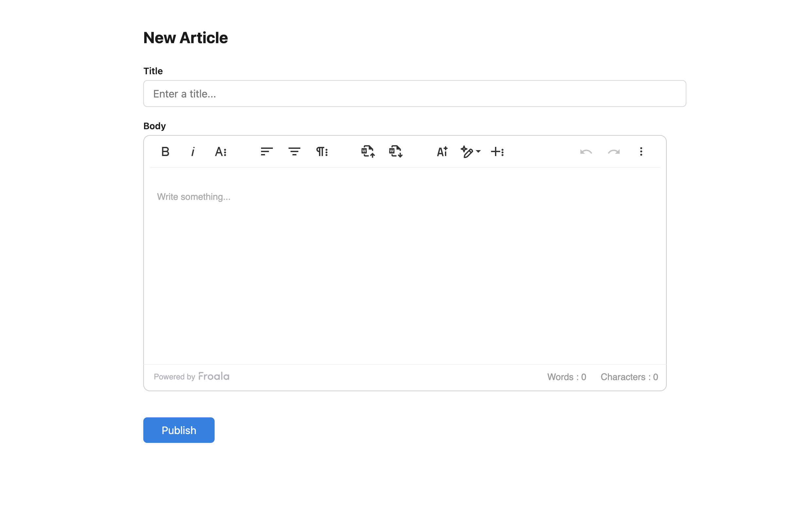Open the More Rich insert options menu

(x=497, y=151)
